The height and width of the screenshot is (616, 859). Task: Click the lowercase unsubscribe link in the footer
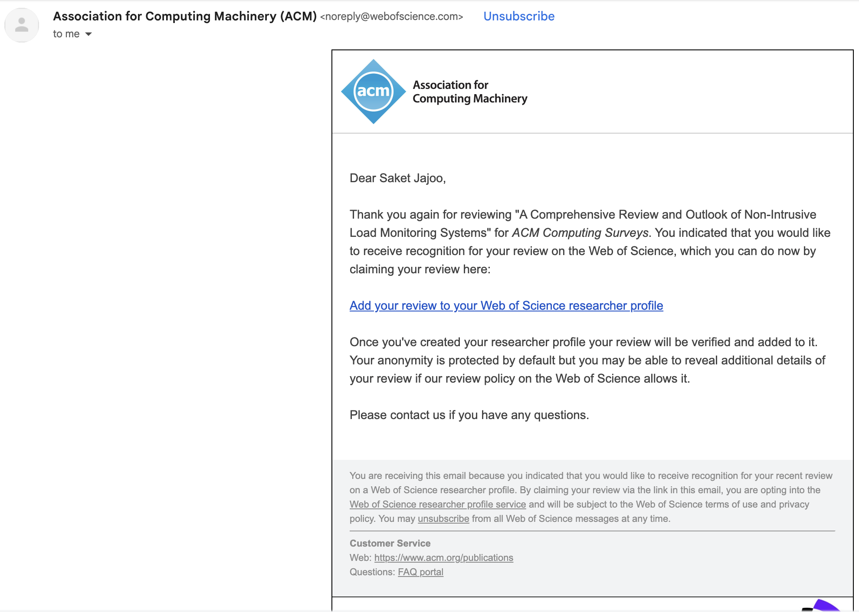click(x=443, y=519)
